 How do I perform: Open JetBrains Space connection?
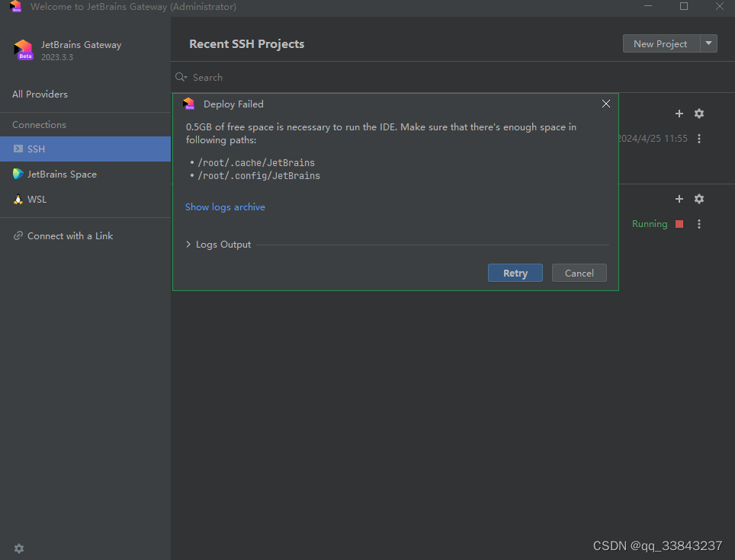(85, 174)
